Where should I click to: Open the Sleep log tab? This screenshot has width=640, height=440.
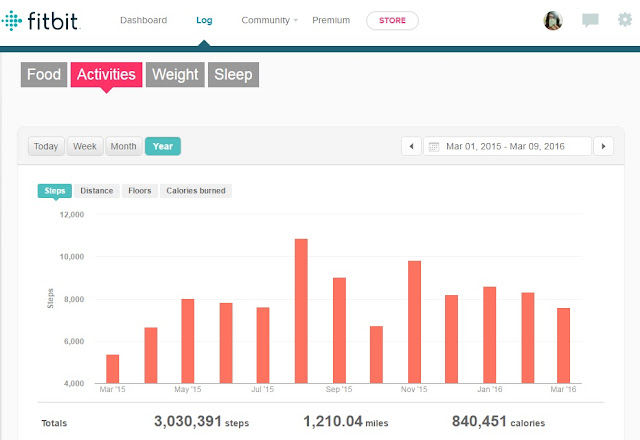233,74
